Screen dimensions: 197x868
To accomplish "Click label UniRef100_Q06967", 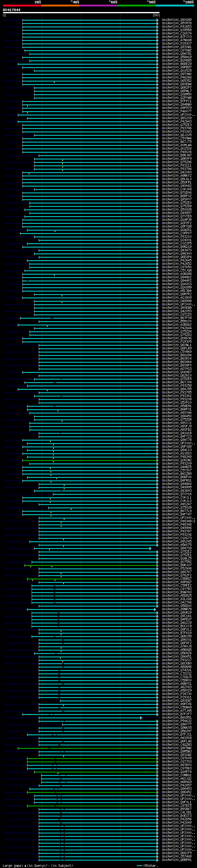I will (x=177, y=372).
